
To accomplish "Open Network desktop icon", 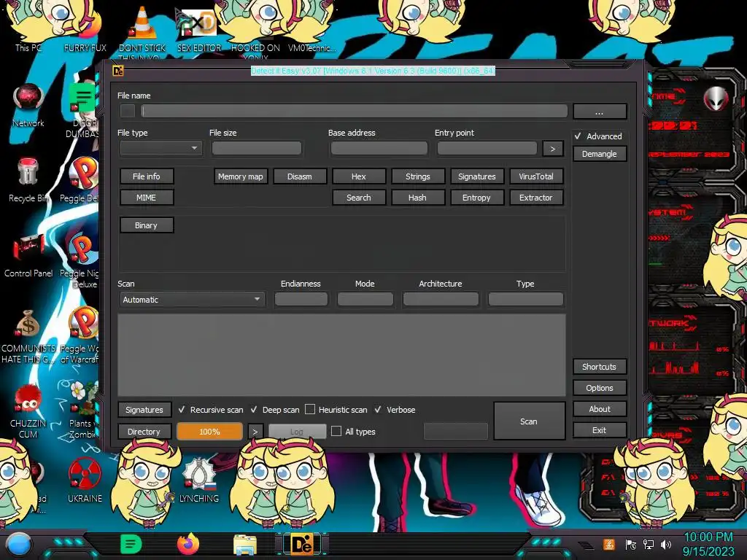I will click(x=28, y=105).
